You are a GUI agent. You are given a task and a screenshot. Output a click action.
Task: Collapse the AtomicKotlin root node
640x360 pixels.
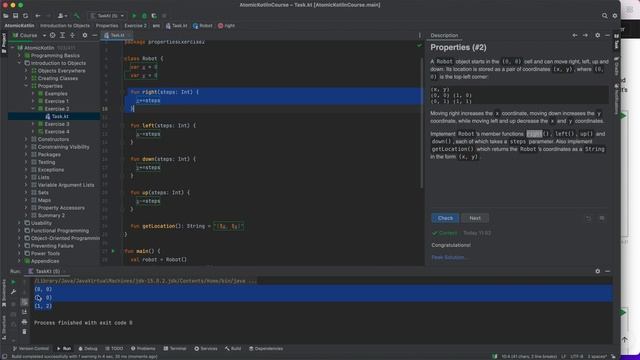[13, 48]
